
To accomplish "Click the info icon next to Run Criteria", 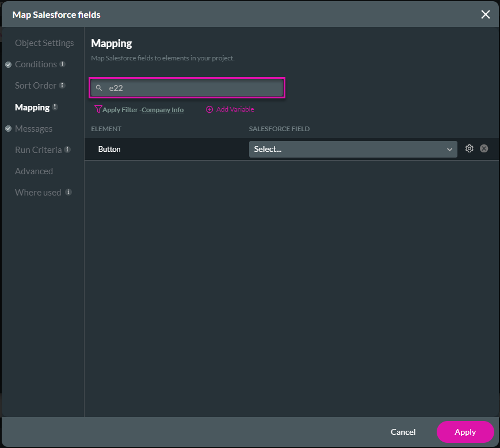I will coord(67,150).
